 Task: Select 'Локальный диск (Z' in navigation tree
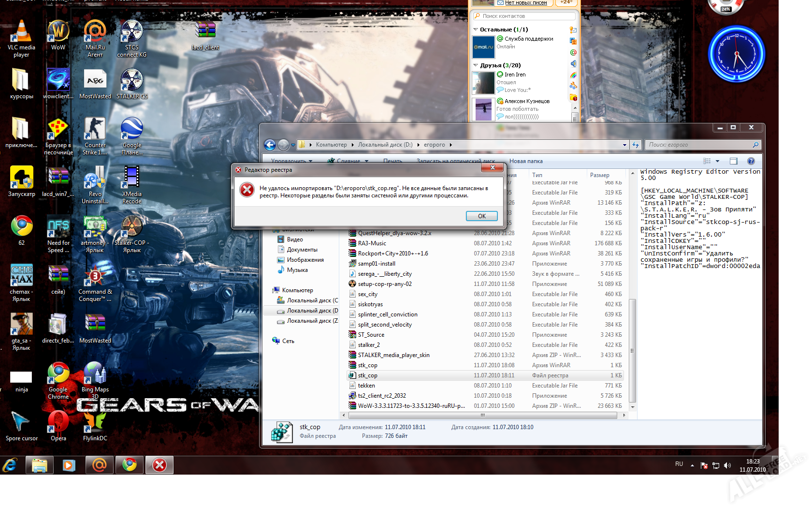pos(312,321)
